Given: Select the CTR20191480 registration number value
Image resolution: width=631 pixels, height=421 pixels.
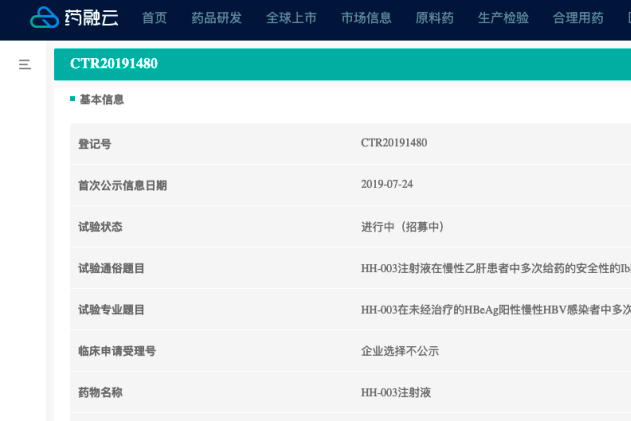Looking at the screenshot, I should click(394, 143).
